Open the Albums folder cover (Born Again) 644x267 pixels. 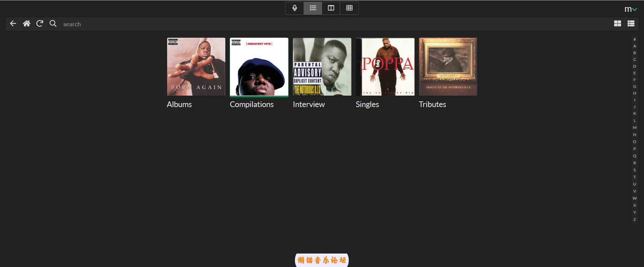[196, 67]
